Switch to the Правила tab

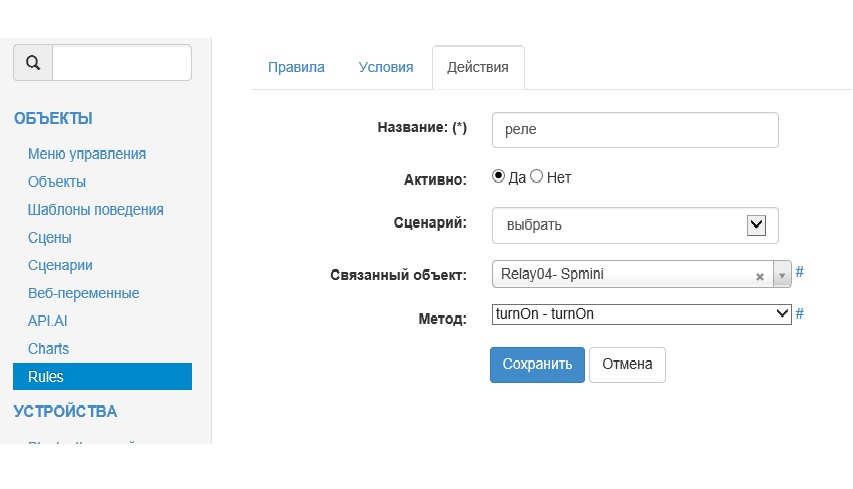(296, 67)
